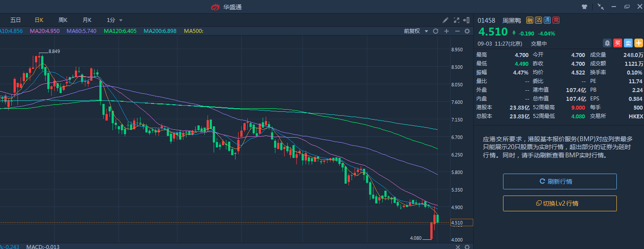The image size is (644, 249).
Task: Collapse the right quote panel
Action: point(467,20)
